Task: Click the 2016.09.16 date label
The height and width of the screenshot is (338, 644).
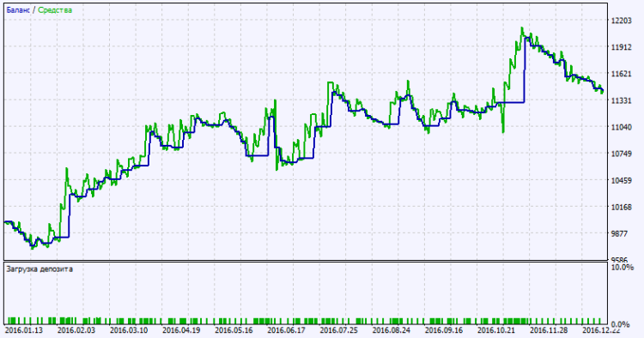Action: [444, 329]
